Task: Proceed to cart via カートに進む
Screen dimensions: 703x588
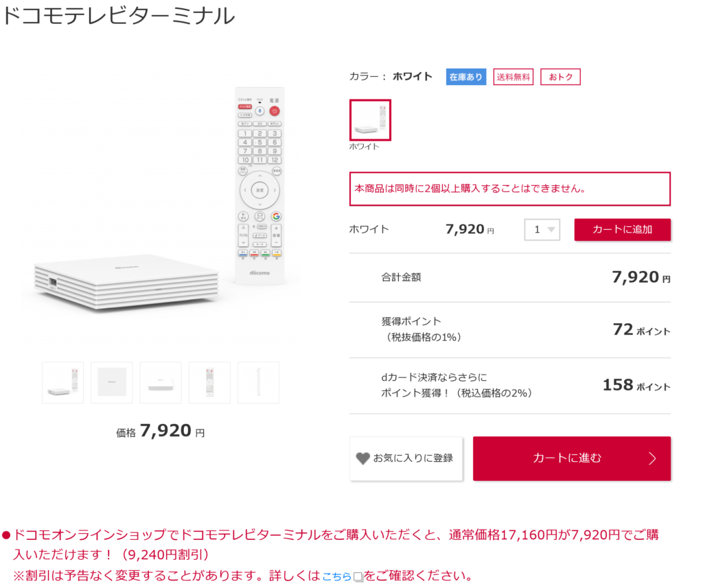Action: (x=571, y=459)
